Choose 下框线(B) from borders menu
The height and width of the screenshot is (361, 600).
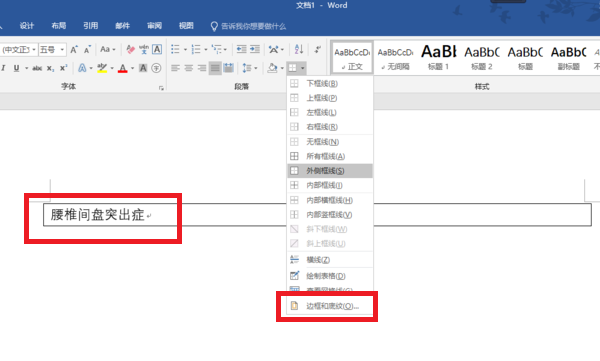coord(330,83)
